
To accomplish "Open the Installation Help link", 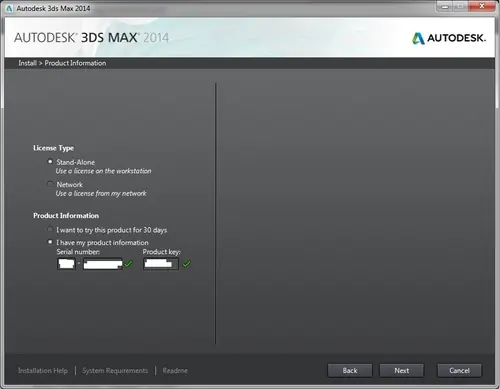I will pyautogui.click(x=43, y=371).
